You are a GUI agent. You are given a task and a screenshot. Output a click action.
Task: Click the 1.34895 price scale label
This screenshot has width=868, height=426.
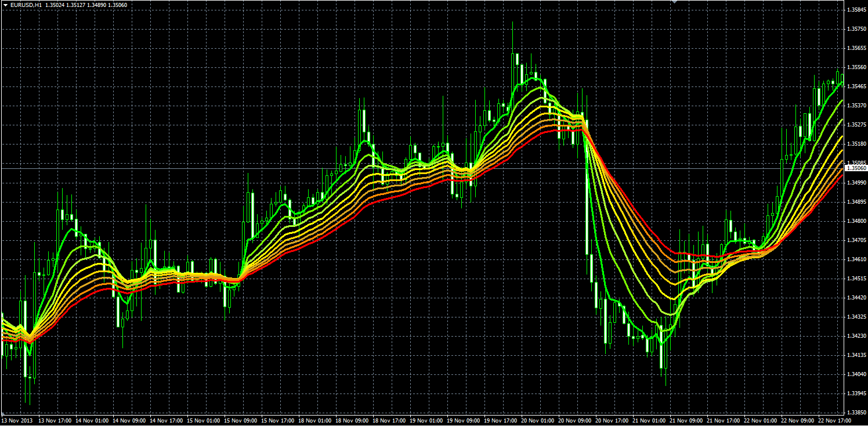[856, 202]
